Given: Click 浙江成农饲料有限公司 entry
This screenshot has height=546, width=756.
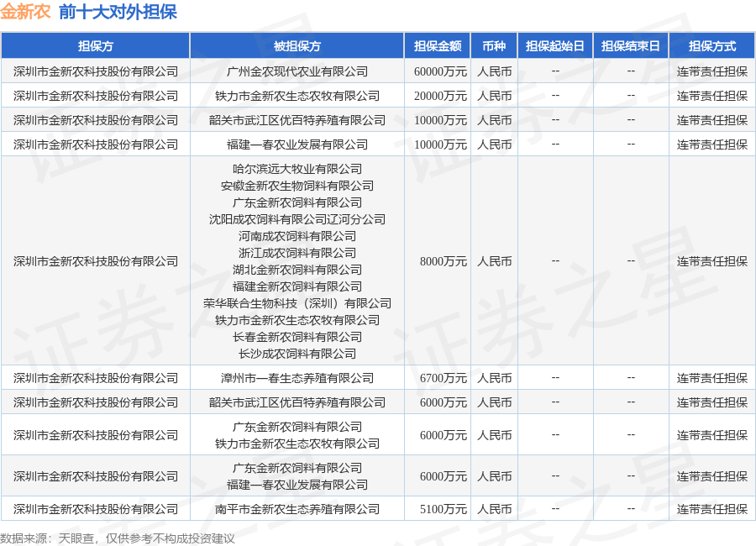Looking at the screenshot, I should click(297, 253).
